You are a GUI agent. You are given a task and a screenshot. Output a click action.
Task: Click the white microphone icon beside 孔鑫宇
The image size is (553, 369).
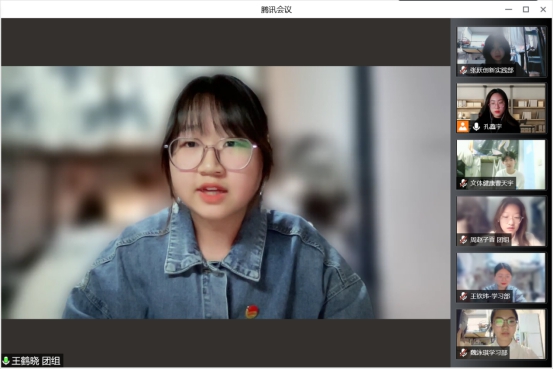coord(476,126)
